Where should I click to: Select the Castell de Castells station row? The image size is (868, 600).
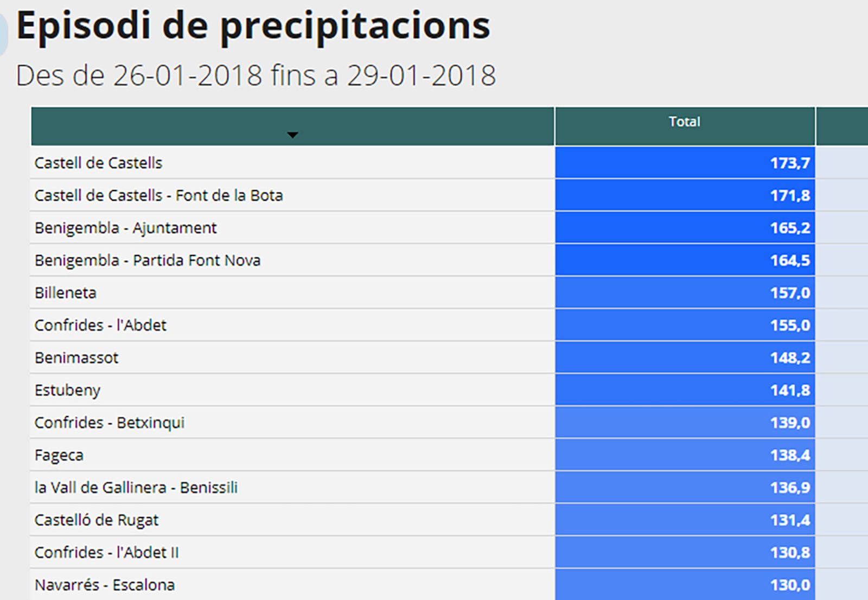click(98, 163)
